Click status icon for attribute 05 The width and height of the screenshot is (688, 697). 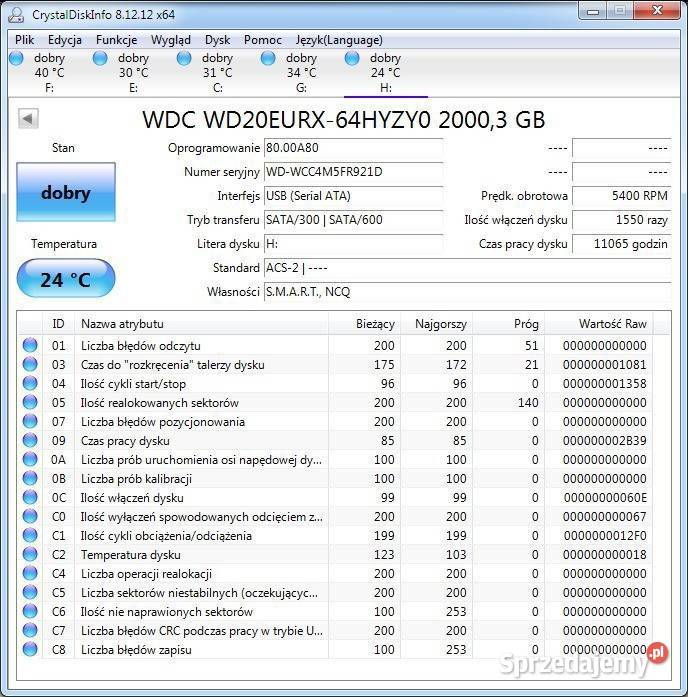[30, 402]
